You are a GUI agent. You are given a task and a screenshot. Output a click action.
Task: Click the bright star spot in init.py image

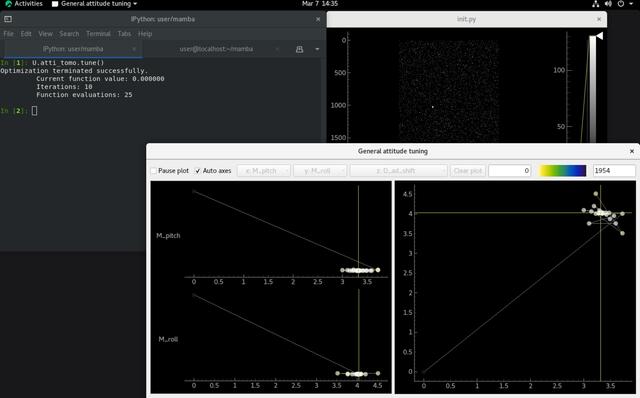pyautogui.click(x=433, y=107)
